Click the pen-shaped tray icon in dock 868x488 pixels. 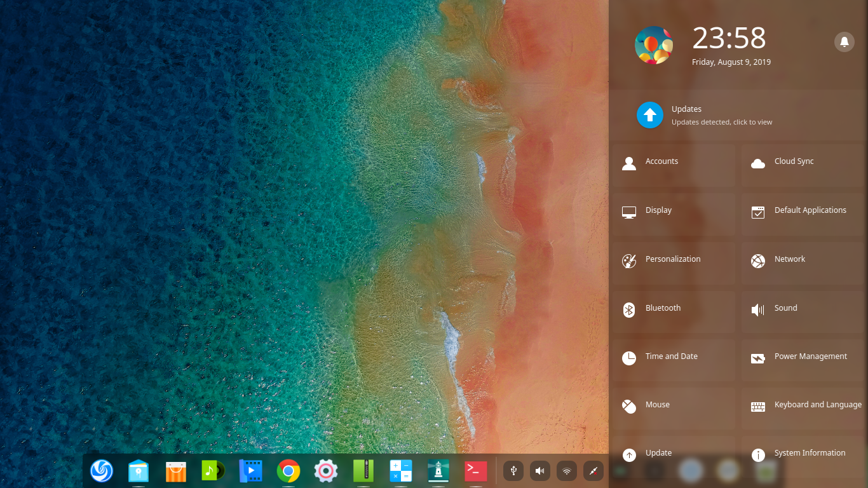[593, 471]
